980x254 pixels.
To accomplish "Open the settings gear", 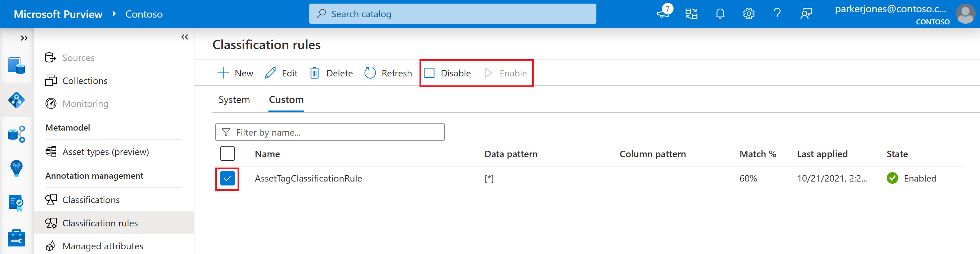I will pyautogui.click(x=748, y=14).
